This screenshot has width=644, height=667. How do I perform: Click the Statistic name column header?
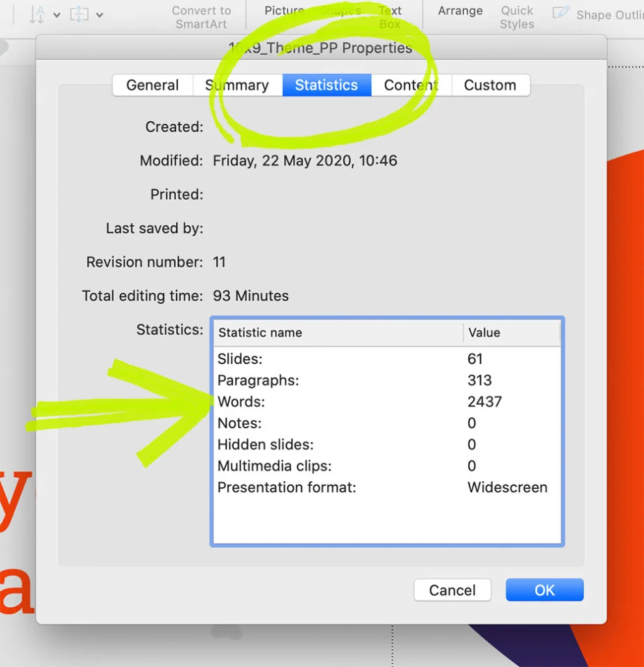point(338,333)
